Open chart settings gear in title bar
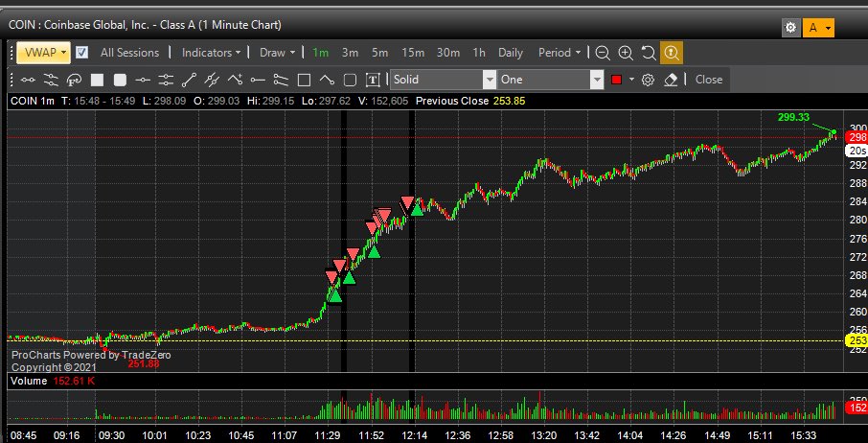 (791, 27)
